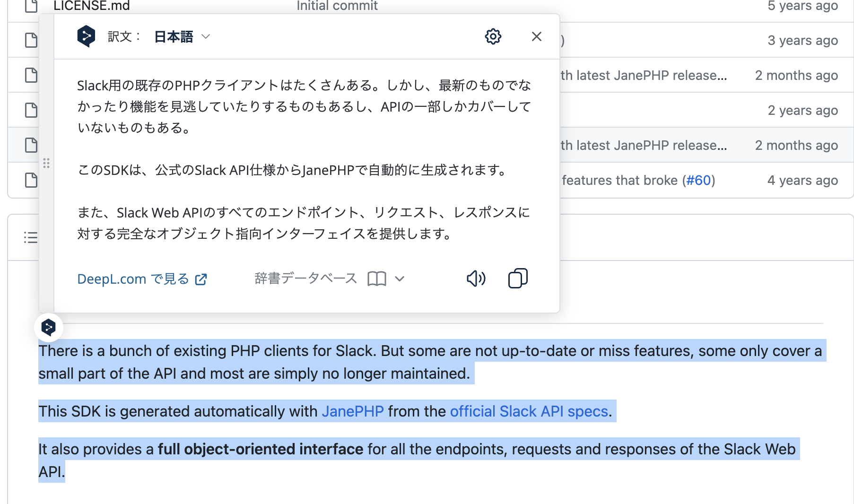Viewport: 854px width, 504px height.
Task: Click the translated sentence starting このSDKは
Action: click(293, 170)
